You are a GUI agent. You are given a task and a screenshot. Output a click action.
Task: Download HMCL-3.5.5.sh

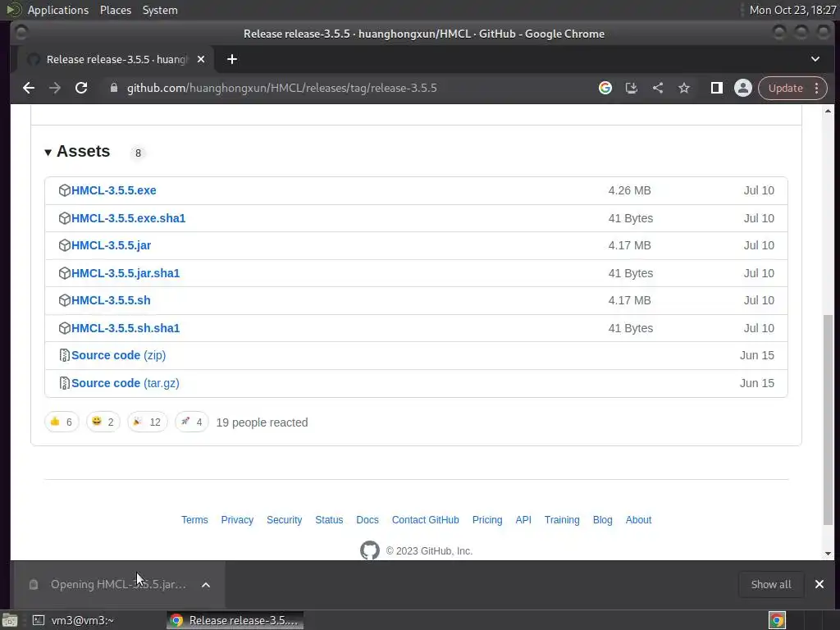pyautogui.click(x=111, y=300)
